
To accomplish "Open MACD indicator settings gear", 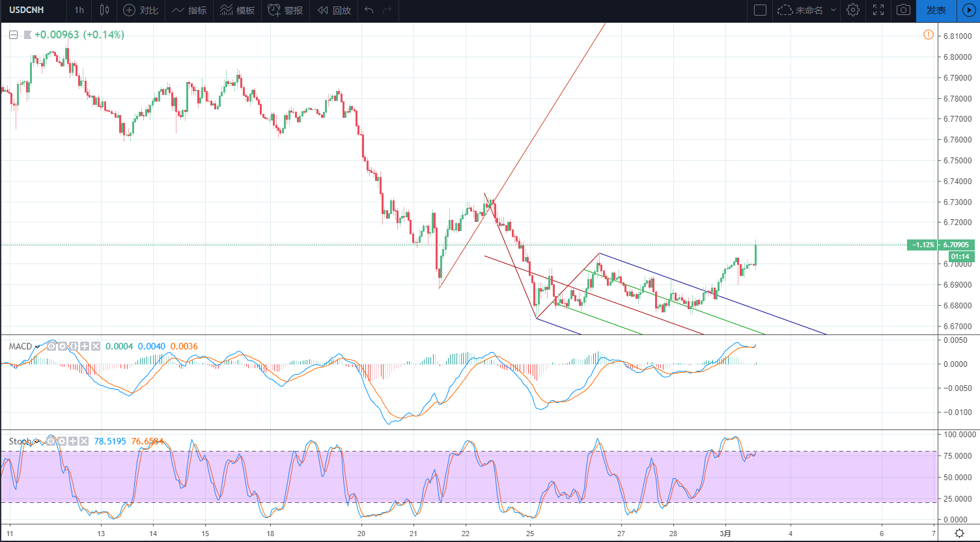I will pyautogui.click(x=63, y=346).
